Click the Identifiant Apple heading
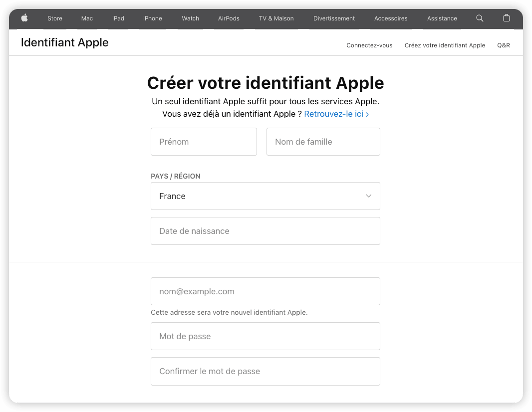The width and height of the screenshot is (532, 412). (x=64, y=42)
